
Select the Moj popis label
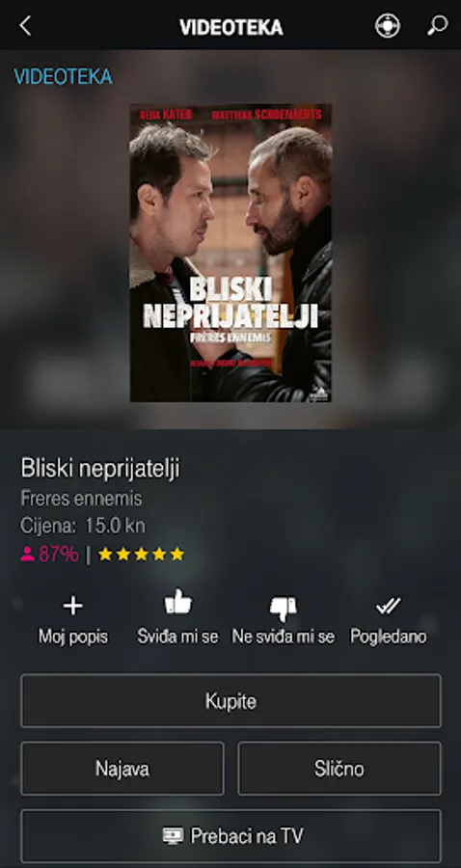tap(73, 637)
